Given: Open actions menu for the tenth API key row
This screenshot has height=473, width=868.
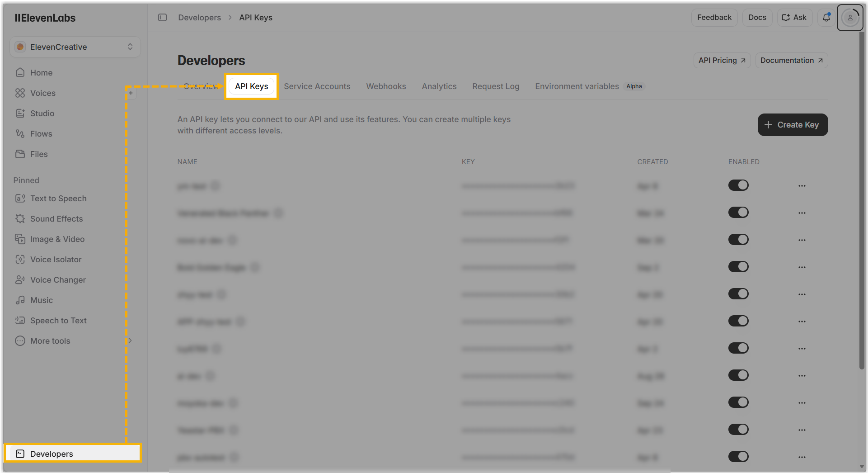Looking at the screenshot, I should click(802, 430).
